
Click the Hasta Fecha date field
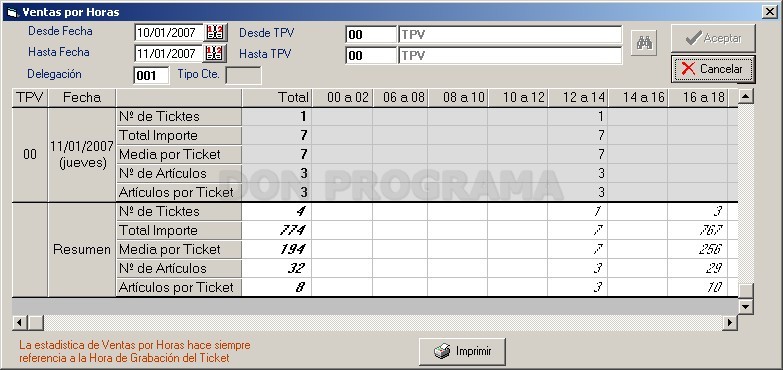coord(169,53)
